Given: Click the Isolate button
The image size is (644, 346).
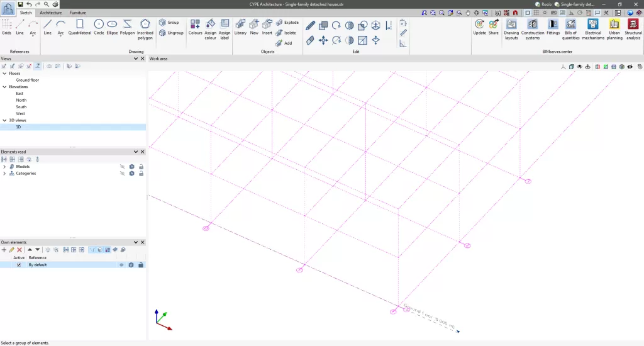Looking at the screenshot, I should click(286, 33).
